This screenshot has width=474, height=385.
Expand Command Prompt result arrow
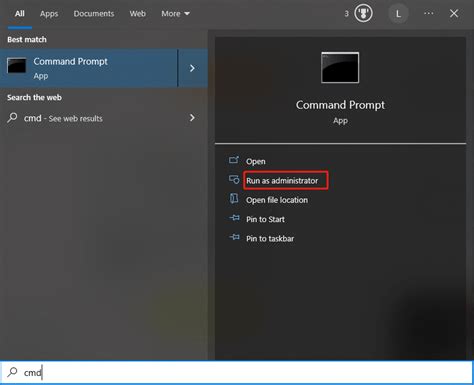tap(193, 68)
